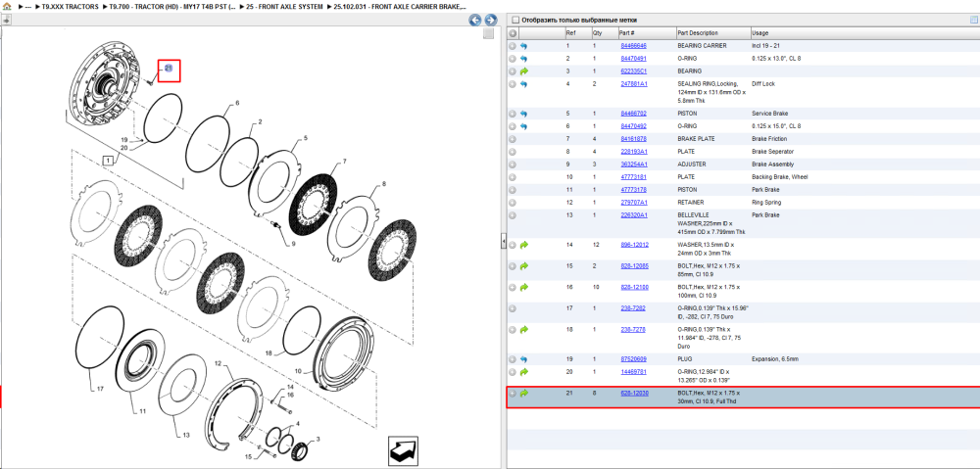Select callout 17 on the diagram
The height and width of the screenshot is (469, 980).
coord(100,389)
